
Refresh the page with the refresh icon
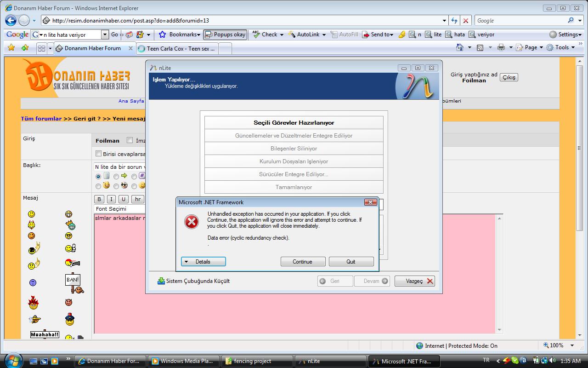pyautogui.click(x=454, y=20)
